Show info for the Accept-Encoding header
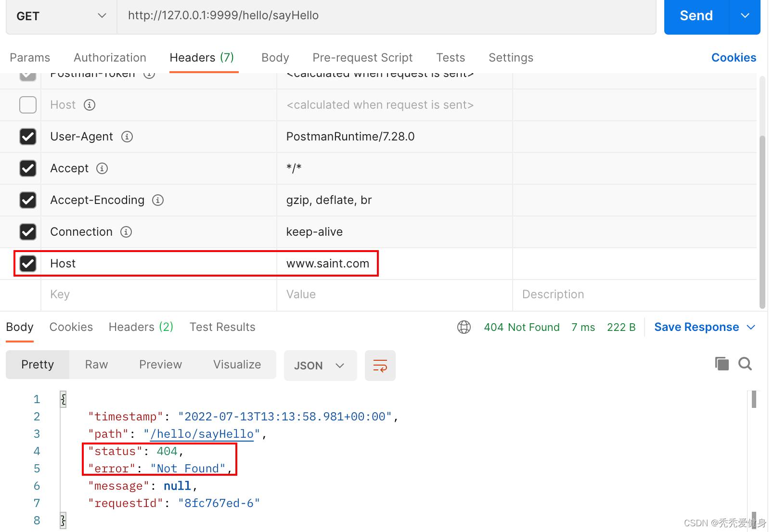Screen dimensions: 774x532 158,200
